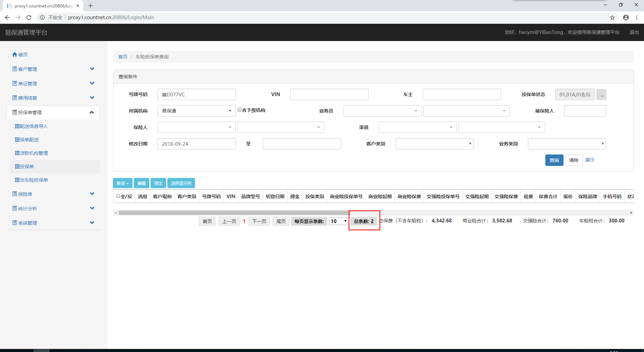Open the 新添 dropdown button
The width and height of the screenshot is (644, 352).
pyautogui.click(x=123, y=183)
